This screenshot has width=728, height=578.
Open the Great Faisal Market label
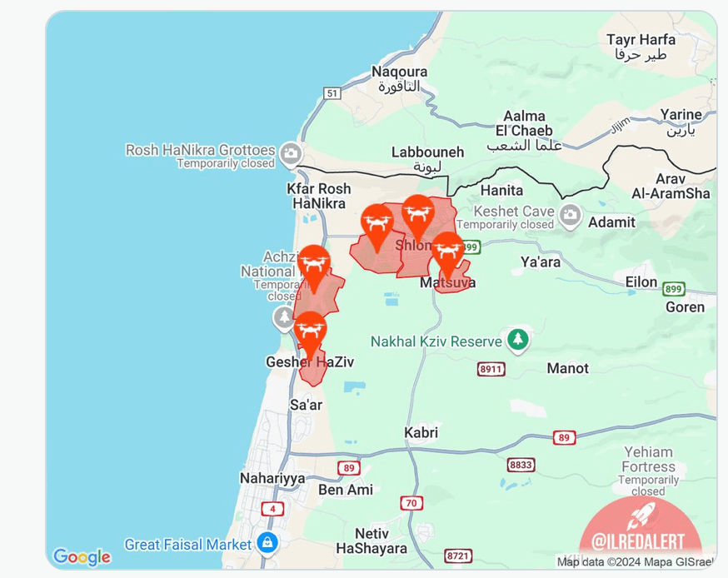188,544
